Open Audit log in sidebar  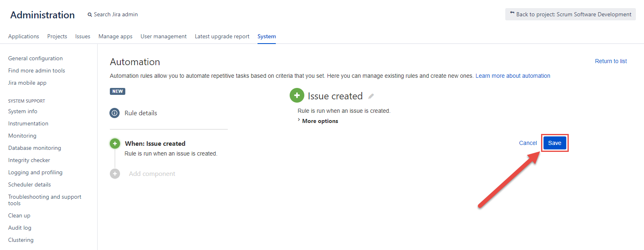(20, 228)
